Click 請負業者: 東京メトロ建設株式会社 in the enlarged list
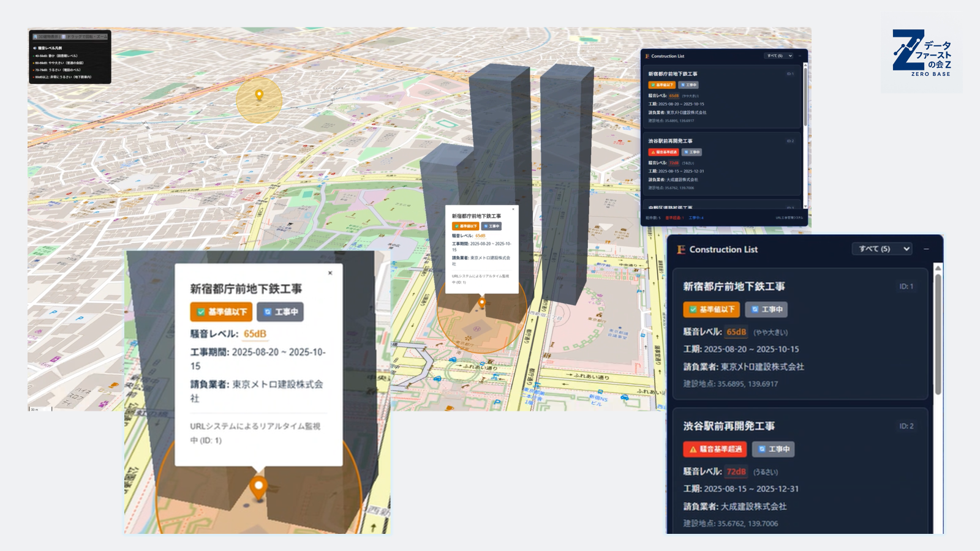This screenshot has height=551, width=980. 744,367
